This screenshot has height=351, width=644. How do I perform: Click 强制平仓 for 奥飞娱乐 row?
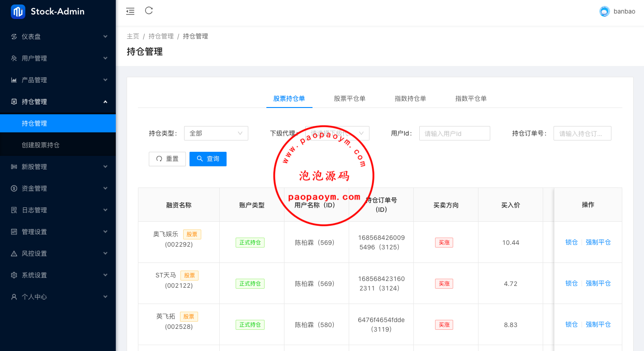(x=598, y=242)
